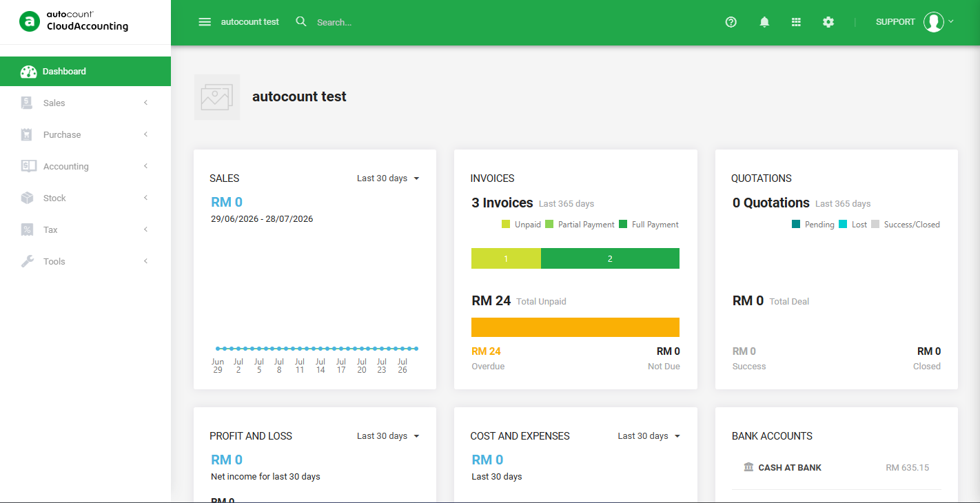The image size is (980, 503).
Task: Open the user account dropdown arrow
Action: coord(951,21)
